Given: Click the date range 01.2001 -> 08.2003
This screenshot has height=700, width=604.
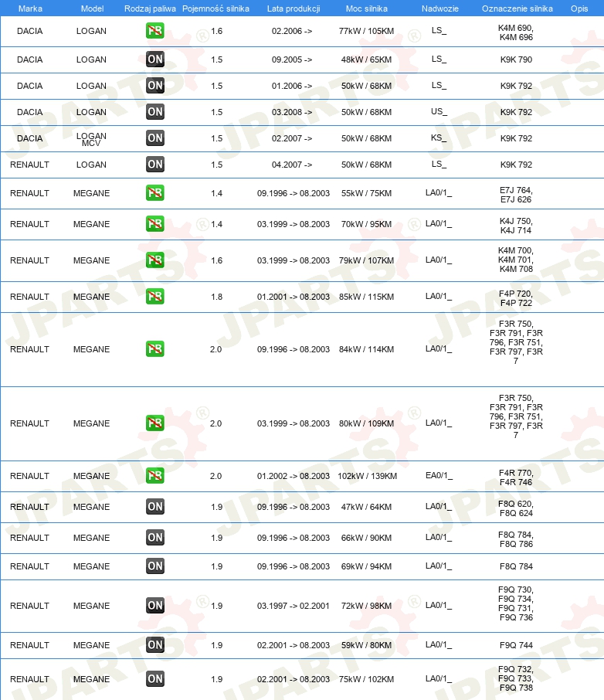Looking at the screenshot, I should pos(294,297).
